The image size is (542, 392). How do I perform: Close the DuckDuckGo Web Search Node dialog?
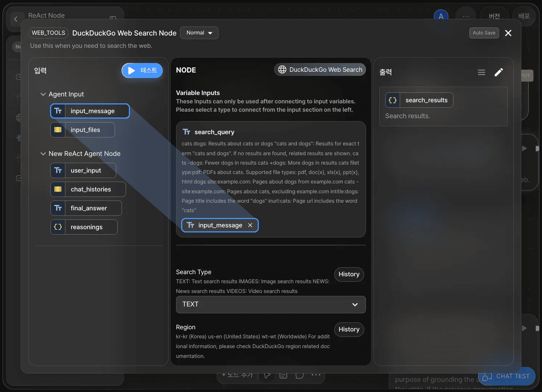tap(508, 33)
